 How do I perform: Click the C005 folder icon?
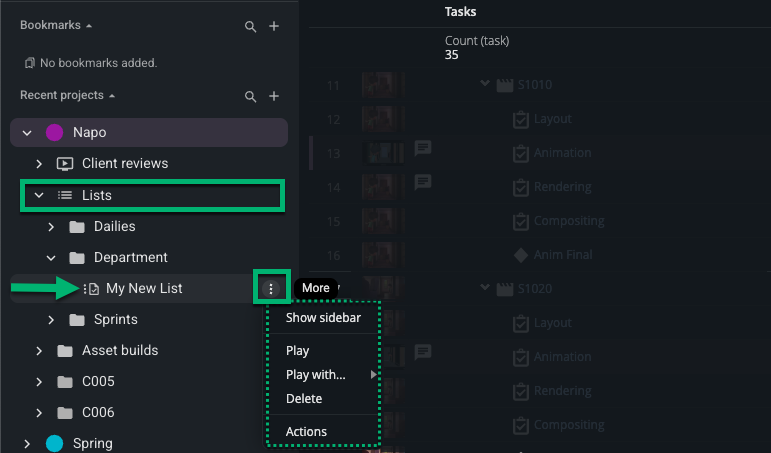pos(65,382)
